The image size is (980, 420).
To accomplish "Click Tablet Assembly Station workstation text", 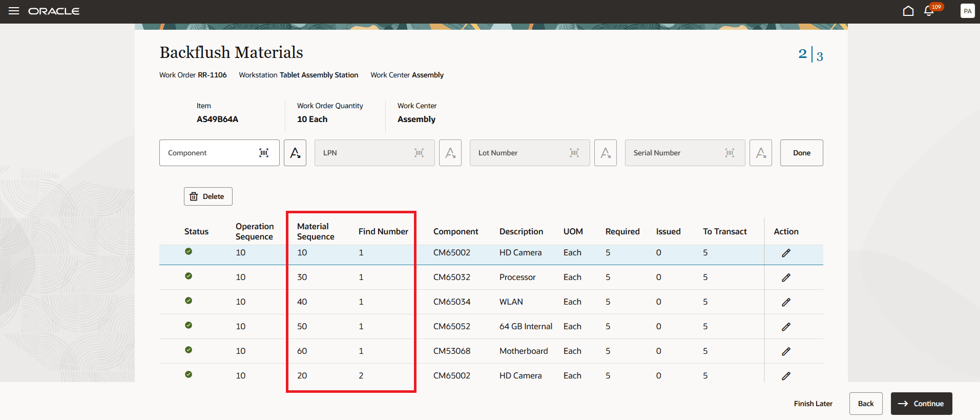I will pos(319,75).
